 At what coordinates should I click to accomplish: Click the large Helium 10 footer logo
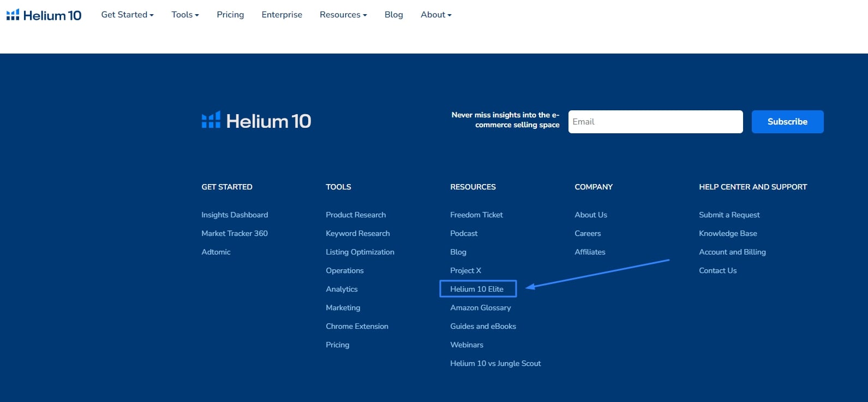click(x=256, y=121)
